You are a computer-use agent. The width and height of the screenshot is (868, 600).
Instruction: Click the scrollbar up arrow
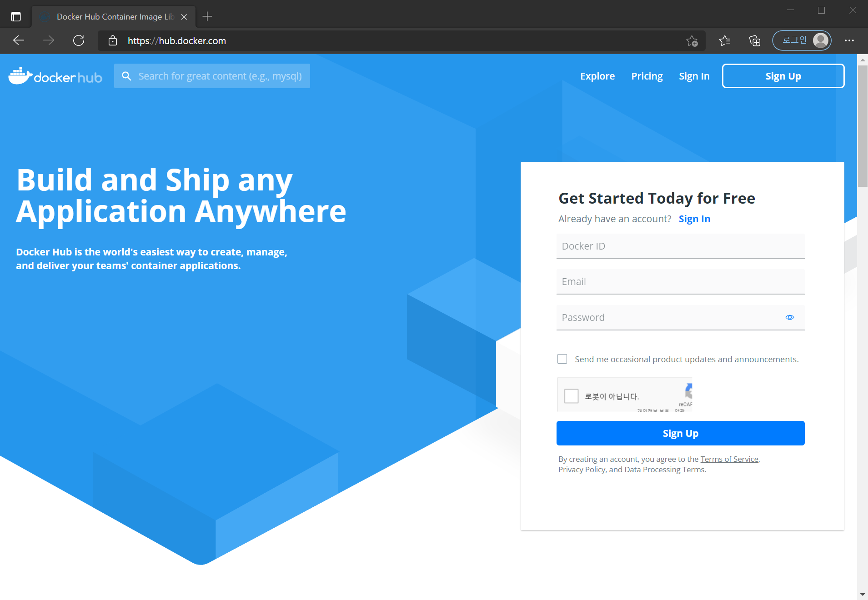863,60
